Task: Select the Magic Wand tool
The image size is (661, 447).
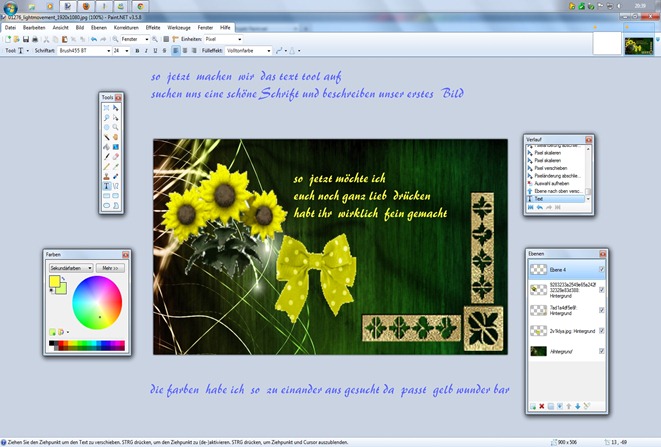Action: pos(107,137)
